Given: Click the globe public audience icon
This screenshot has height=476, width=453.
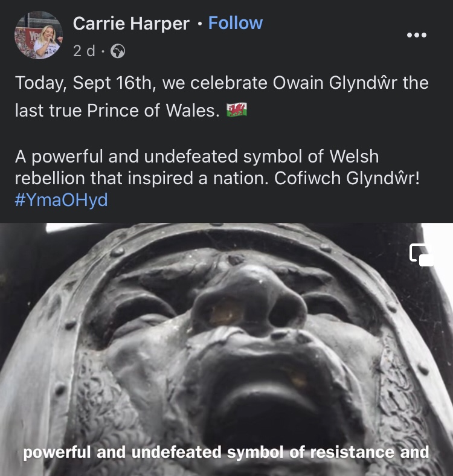Looking at the screenshot, I should pos(118,51).
